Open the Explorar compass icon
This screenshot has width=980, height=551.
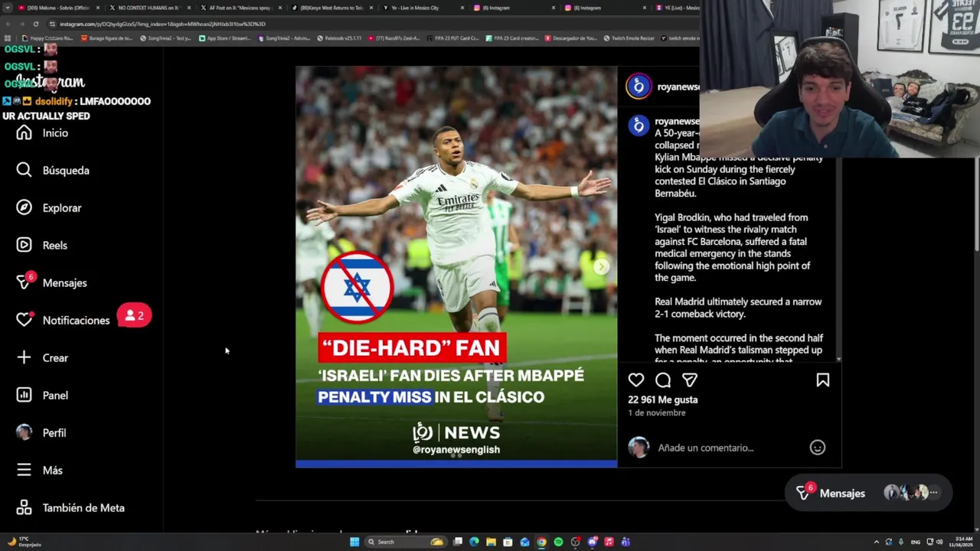(24, 208)
